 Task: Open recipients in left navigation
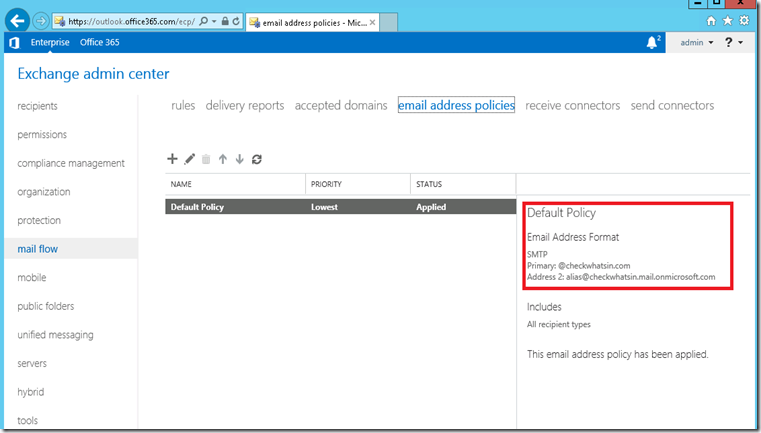[37, 106]
